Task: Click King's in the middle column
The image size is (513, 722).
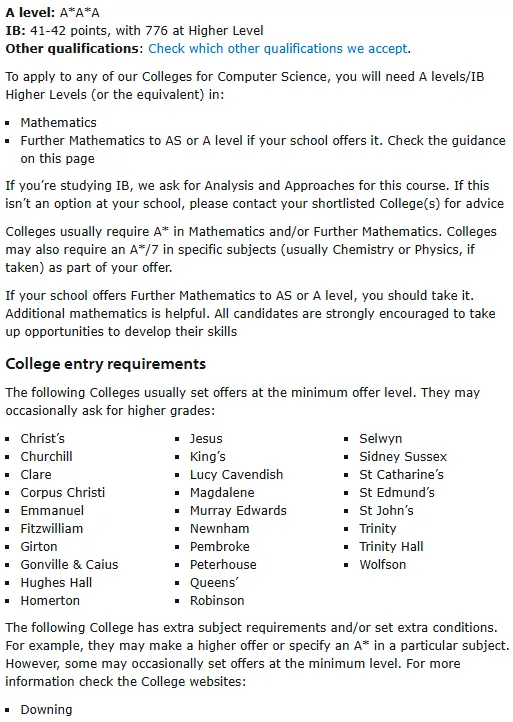Action: coord(208,456)
